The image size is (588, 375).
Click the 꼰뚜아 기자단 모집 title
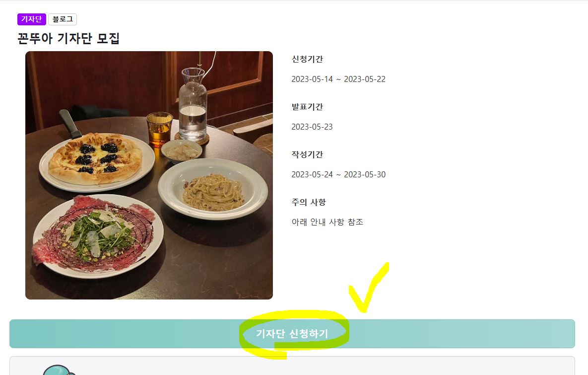tap(68, 38)
